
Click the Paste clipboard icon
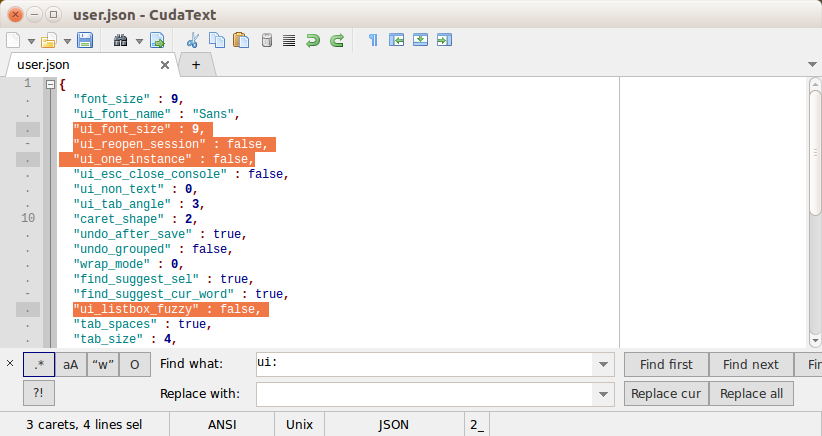(241, 40)
